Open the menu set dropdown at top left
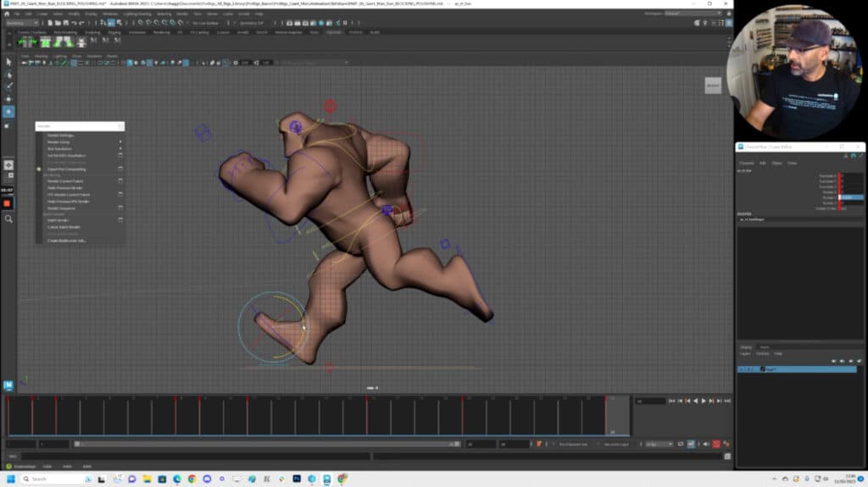 coord(20,23)
